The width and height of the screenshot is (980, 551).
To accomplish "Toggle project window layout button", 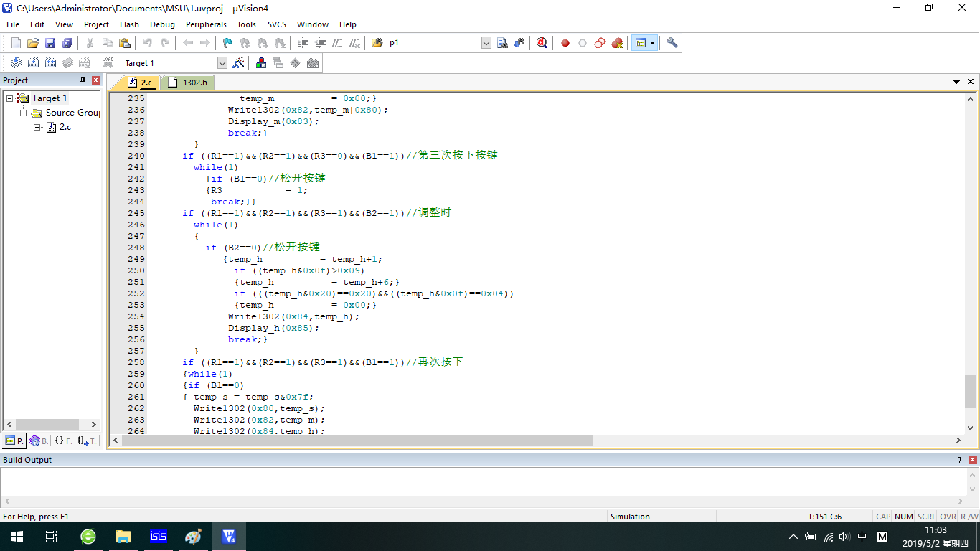I will pyautogui.click(x=641, y=43).
